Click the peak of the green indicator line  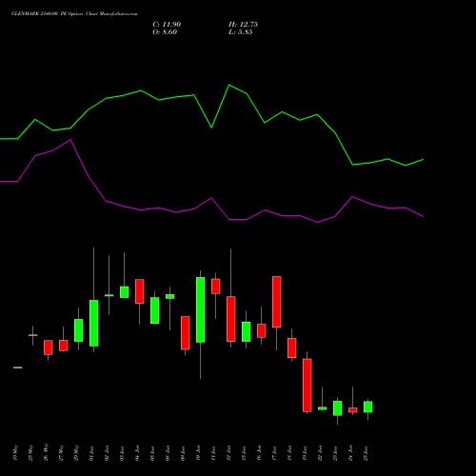click(229, 85)
